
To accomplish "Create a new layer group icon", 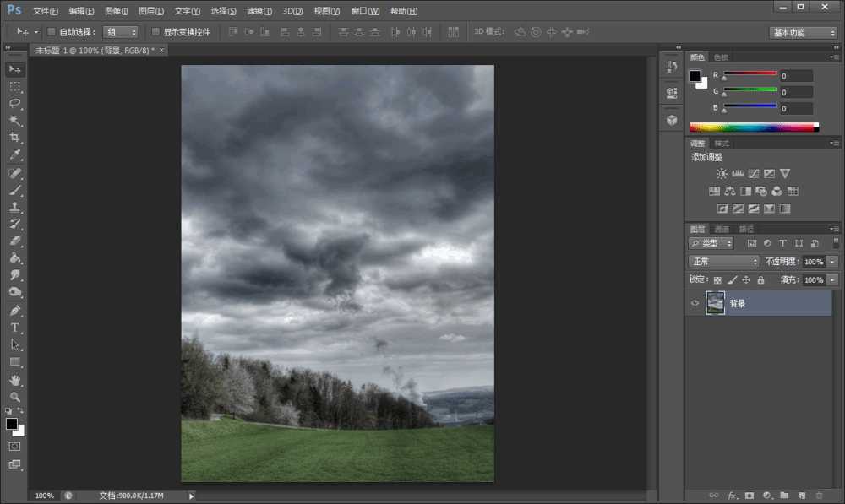I will pos(784,496).
